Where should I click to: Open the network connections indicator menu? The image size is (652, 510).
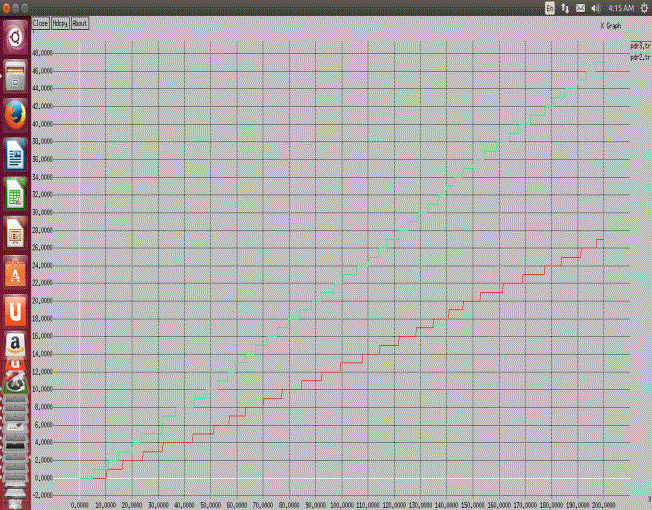click(565, 7)
